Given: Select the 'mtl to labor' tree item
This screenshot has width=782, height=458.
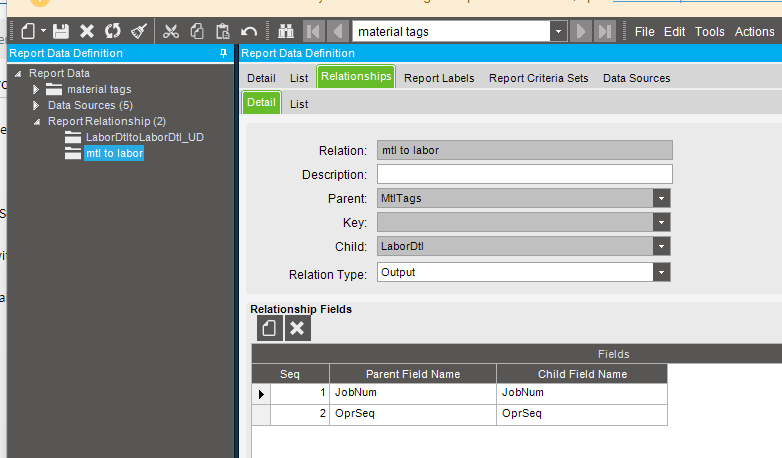Looking at the screenshot, I should 114,153.
